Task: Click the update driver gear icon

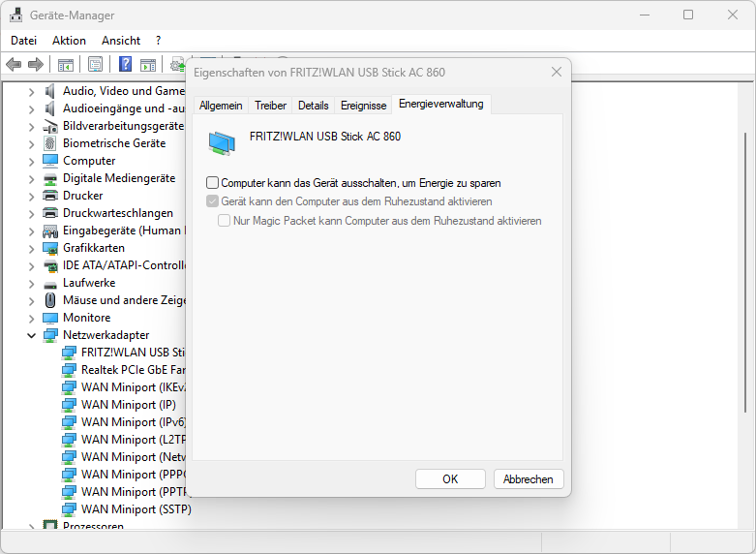Action: (x=177, y=64)
